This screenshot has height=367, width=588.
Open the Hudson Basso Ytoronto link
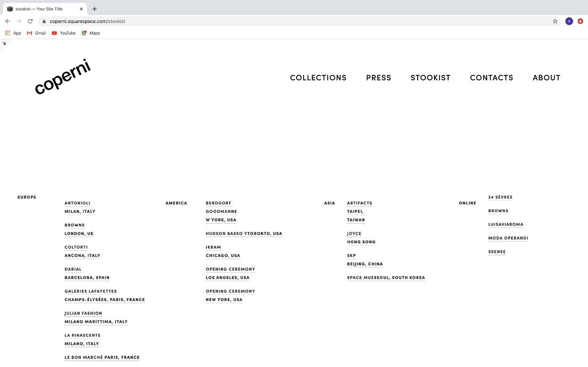(244, 234)
